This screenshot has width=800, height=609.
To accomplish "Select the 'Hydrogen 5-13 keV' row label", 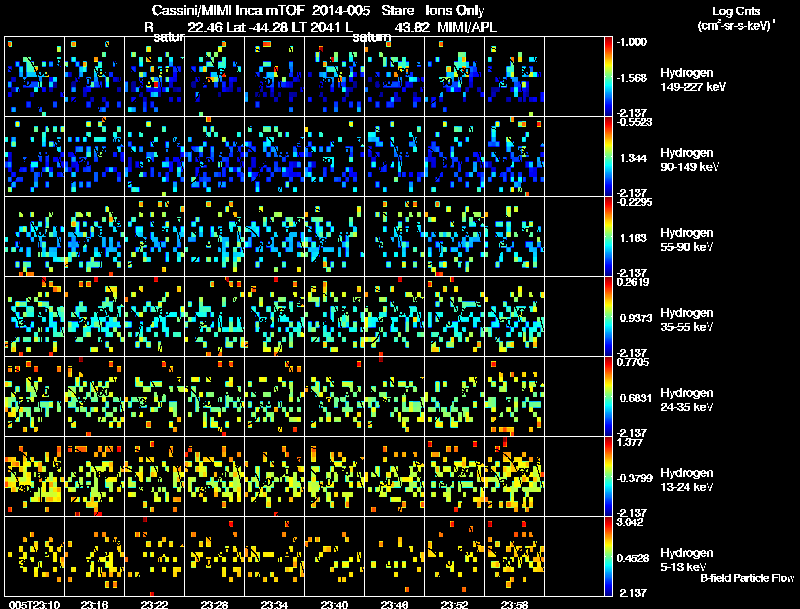I will point(687,560).
